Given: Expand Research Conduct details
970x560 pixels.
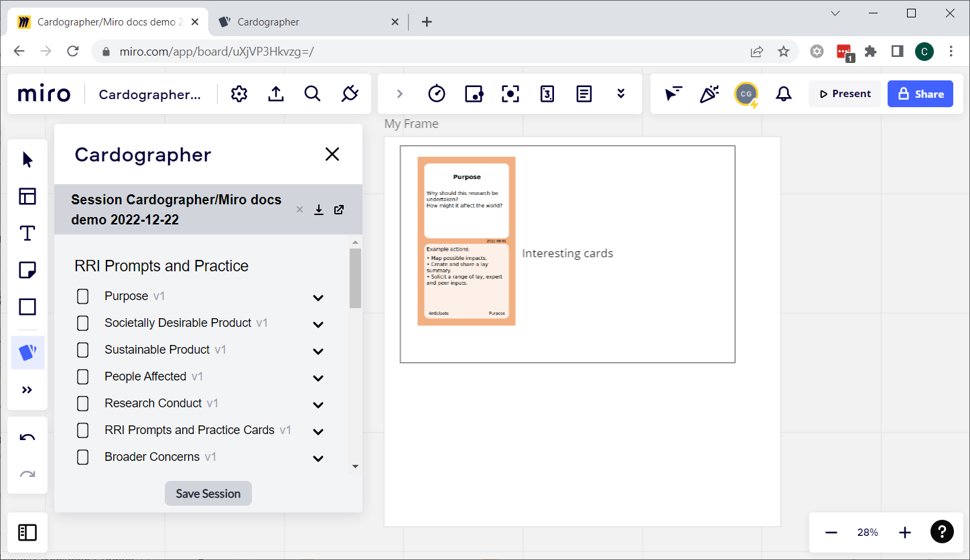Looking at the screenshot, I should 318,405.
